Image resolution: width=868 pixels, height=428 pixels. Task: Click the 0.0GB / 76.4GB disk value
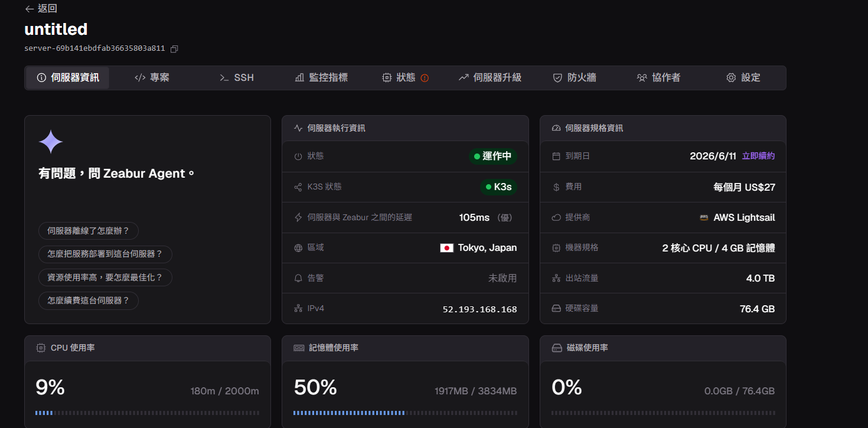[740, 391]
